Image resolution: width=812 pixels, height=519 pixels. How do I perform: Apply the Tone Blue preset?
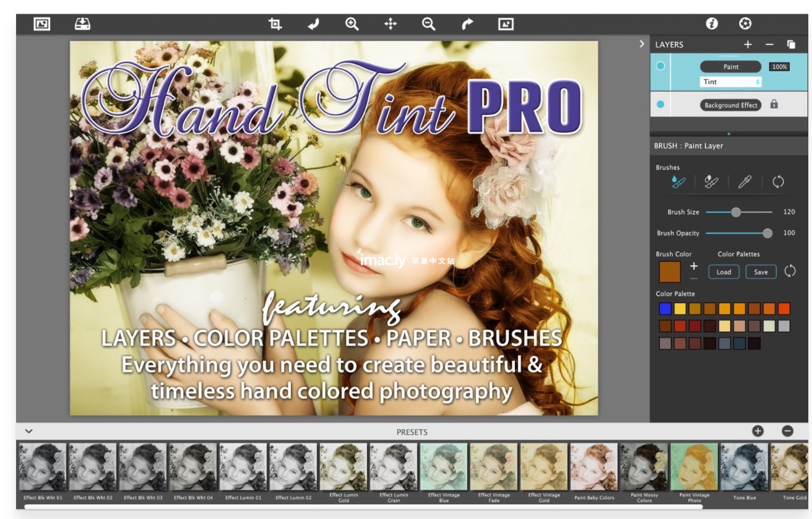pyautogui.click(x=745, y=472)
